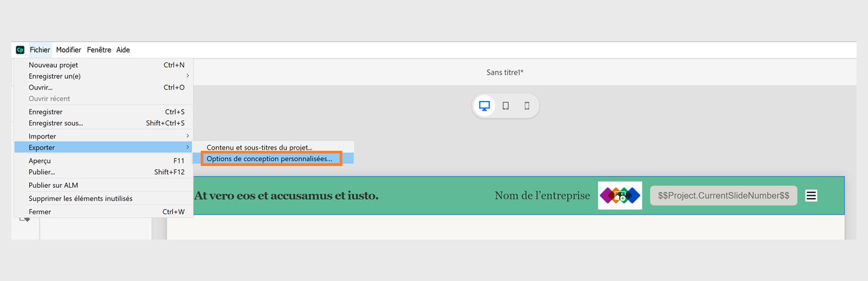Open the Modifier menu
Image resolution: width=868 pixels, height=281 pixels.
pyautogui.click(x=68, y=50)
